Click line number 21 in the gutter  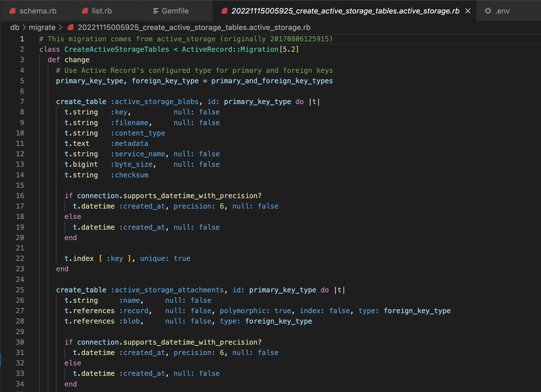(x=20, y=248)
